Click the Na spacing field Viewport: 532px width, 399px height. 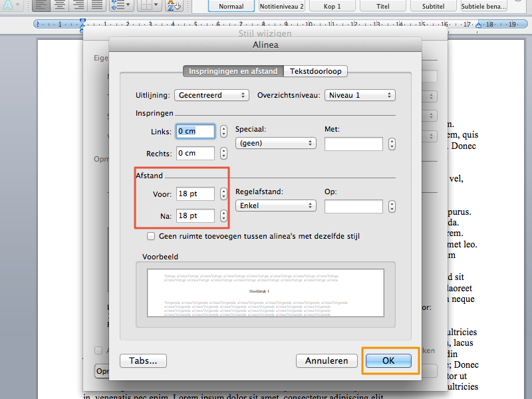[x=196, y=215]
